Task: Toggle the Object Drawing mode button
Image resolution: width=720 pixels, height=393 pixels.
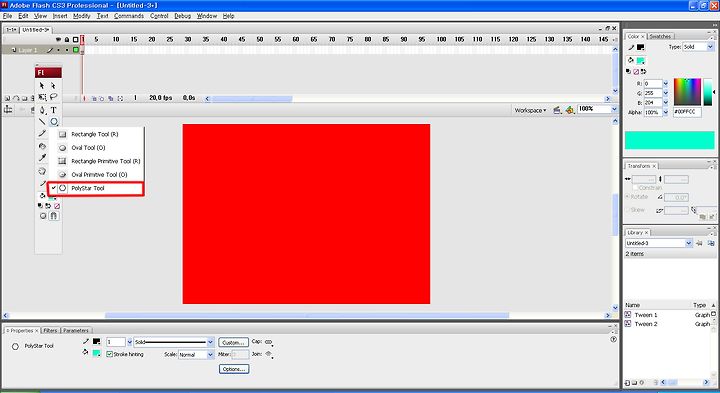Action: (43, 216)
